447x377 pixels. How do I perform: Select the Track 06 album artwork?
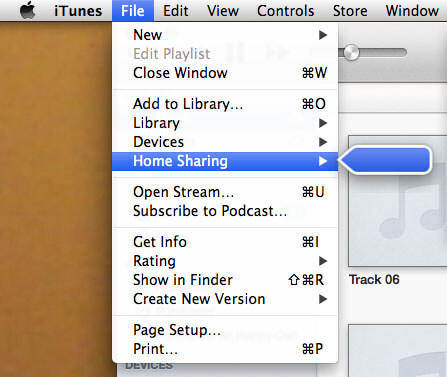tap(398, 201)
